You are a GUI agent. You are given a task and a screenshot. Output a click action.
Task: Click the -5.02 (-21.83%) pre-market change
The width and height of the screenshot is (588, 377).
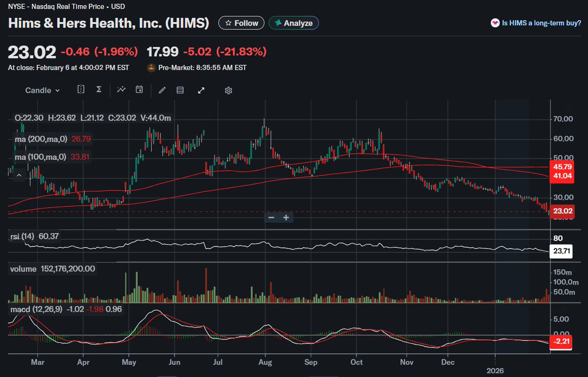[225, 51]
